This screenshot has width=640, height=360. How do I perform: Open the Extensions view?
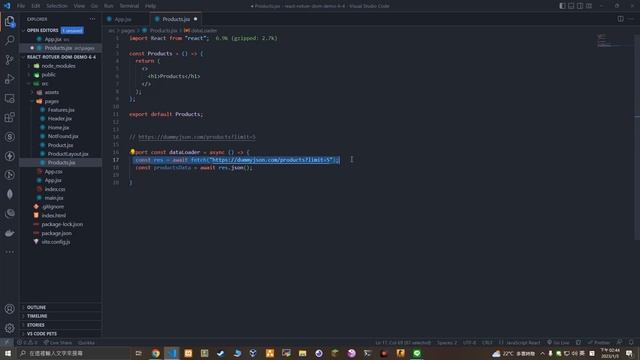pos(9,118)
